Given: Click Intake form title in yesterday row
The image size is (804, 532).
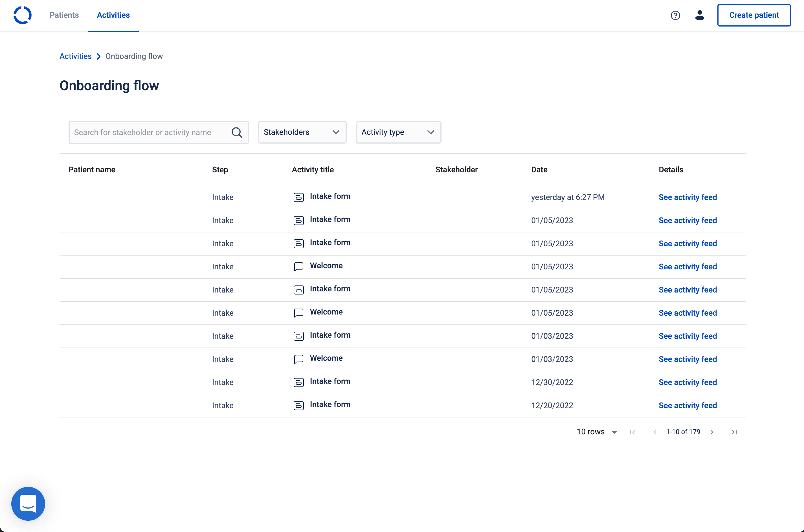Looking at the screenshot, I should 330,196.
